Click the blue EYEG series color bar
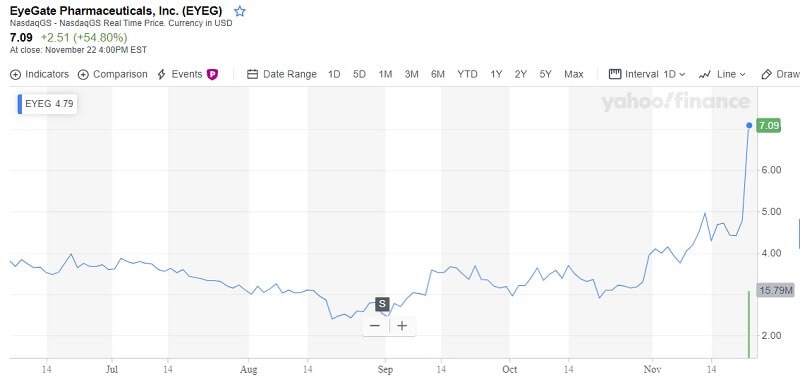The height and width of the screenshot is (379, 800). 20,104
